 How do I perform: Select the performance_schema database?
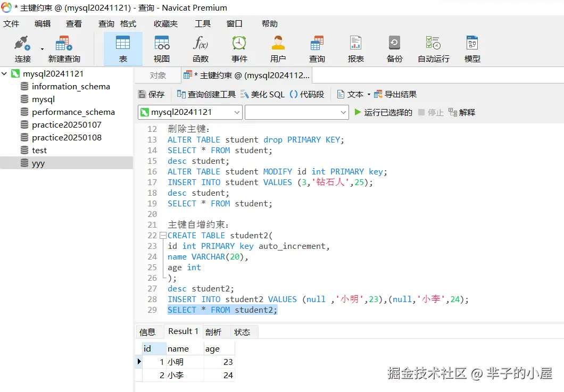tap(73, 112)
